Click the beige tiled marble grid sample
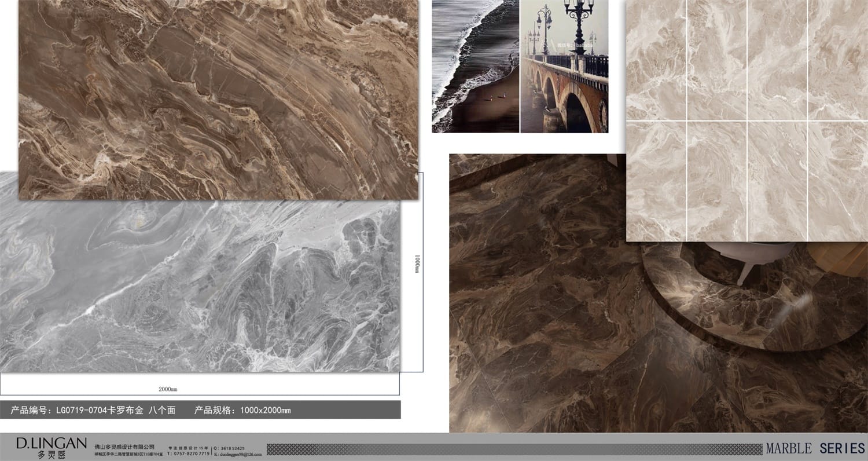The height and width of the screenshot is (461, 868). (746, 120)
